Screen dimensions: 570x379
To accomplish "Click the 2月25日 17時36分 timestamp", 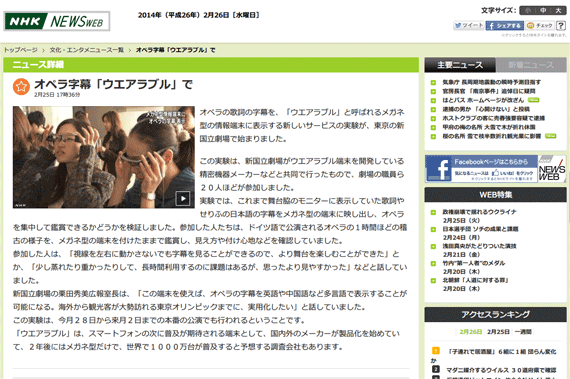I will pos(57,95).
